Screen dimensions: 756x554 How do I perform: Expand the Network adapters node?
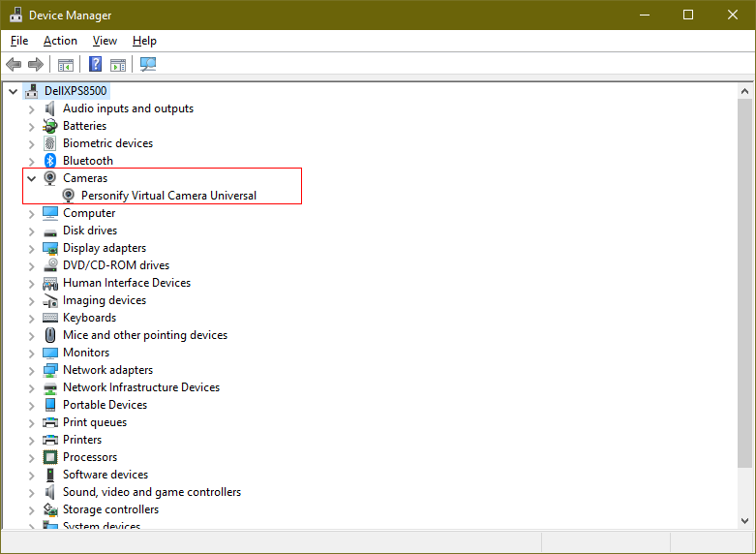coord(31,370)
